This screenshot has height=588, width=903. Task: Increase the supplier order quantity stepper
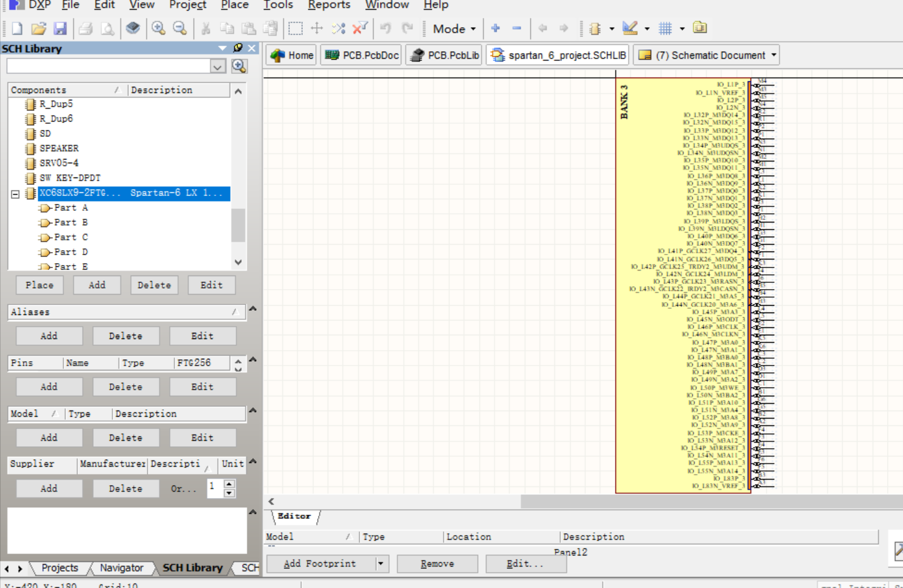pos(229,484)
